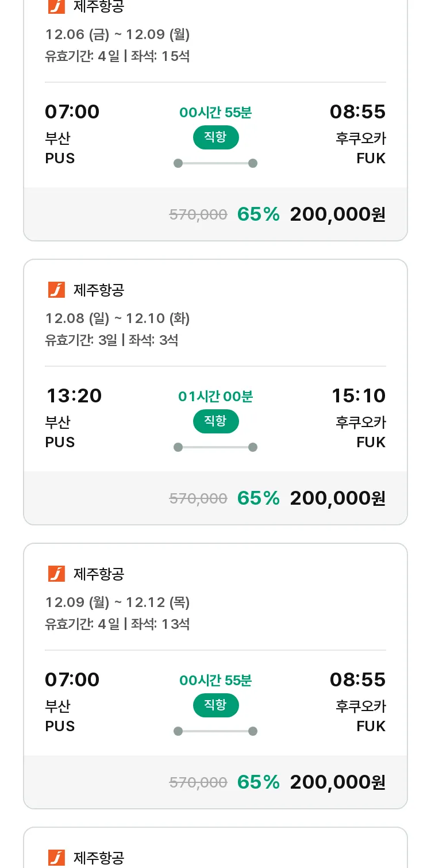
Task: Tap the 13:20 departure time
Action: pyautogui.click(x=74, y=395)
